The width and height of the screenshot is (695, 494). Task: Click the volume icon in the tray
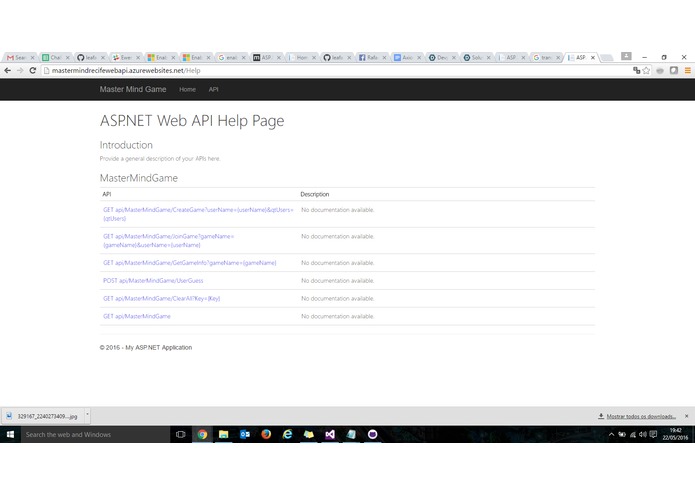(x=643, y=434)
